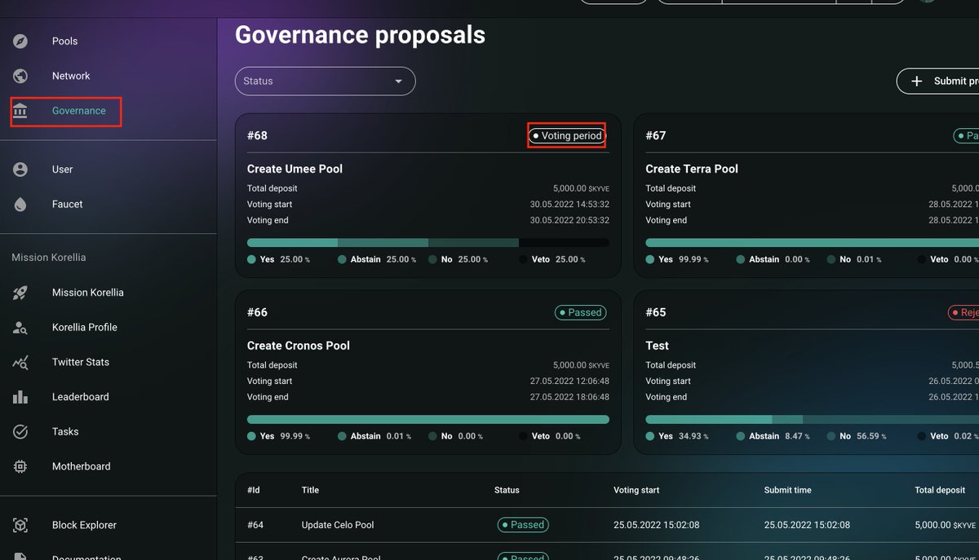The image size is (979, 560).
Task: Click the vote progress bar of proposal #65
Action: coord(812,420)
